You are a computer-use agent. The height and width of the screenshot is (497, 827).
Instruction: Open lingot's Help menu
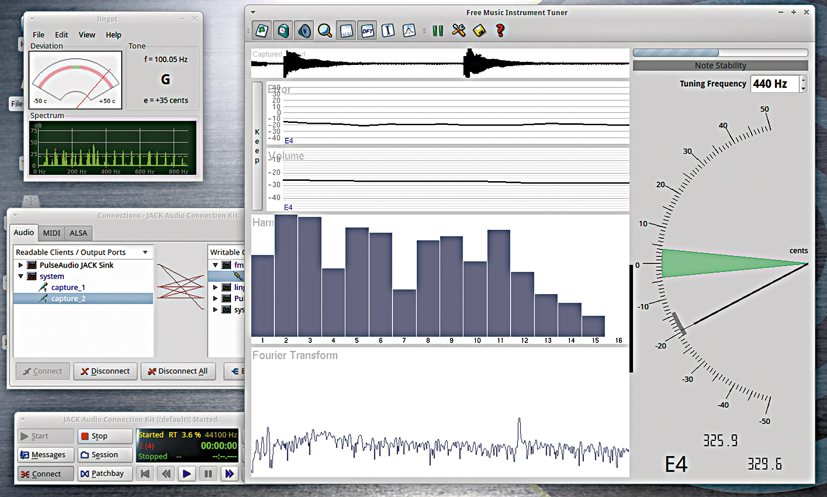coord(113,35)
